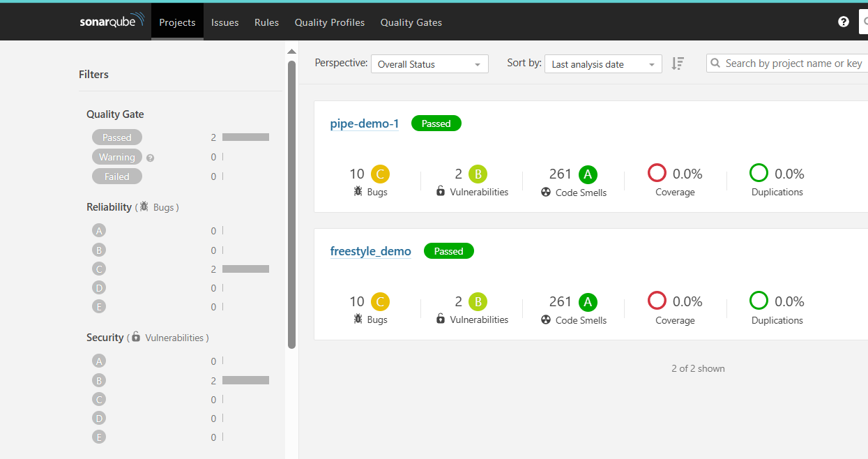Image resolution: width=868 pixels, height=459 pixels.
Task: Open the Sort by Last analysis date dropdown
Action: 602,64
